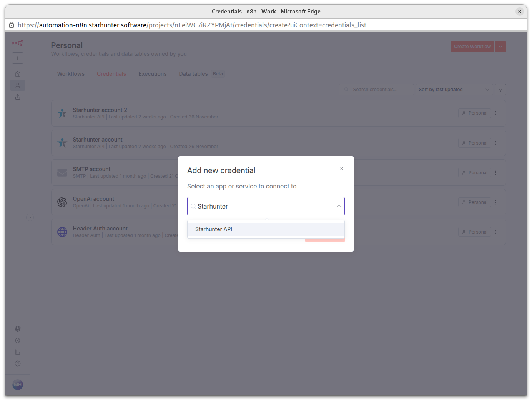Open the actions menu for Header Auth account

tap(495, 232)
